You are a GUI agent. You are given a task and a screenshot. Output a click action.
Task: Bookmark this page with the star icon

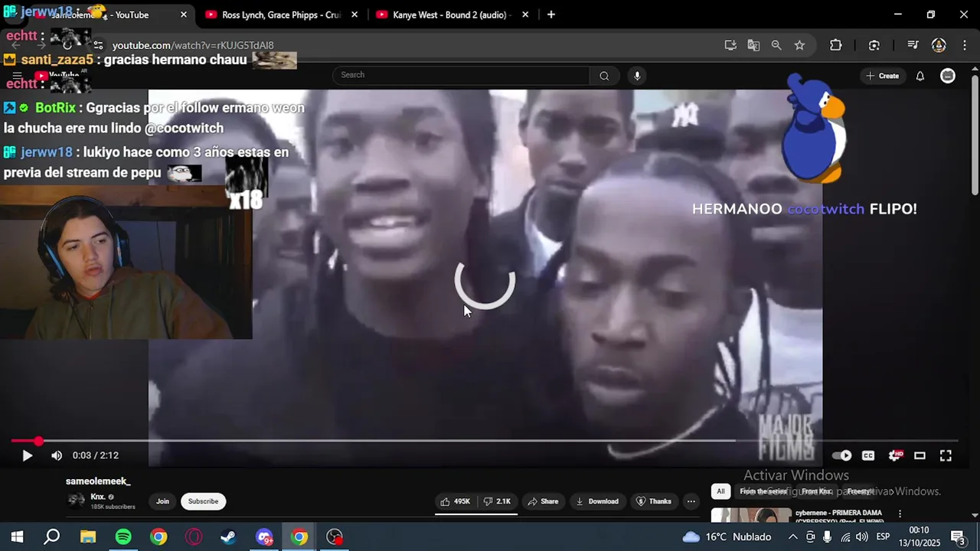pyautogui.click(x=799, y=45)
